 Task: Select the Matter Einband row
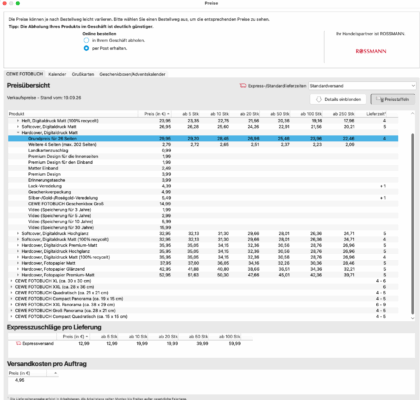coord(203,168)
